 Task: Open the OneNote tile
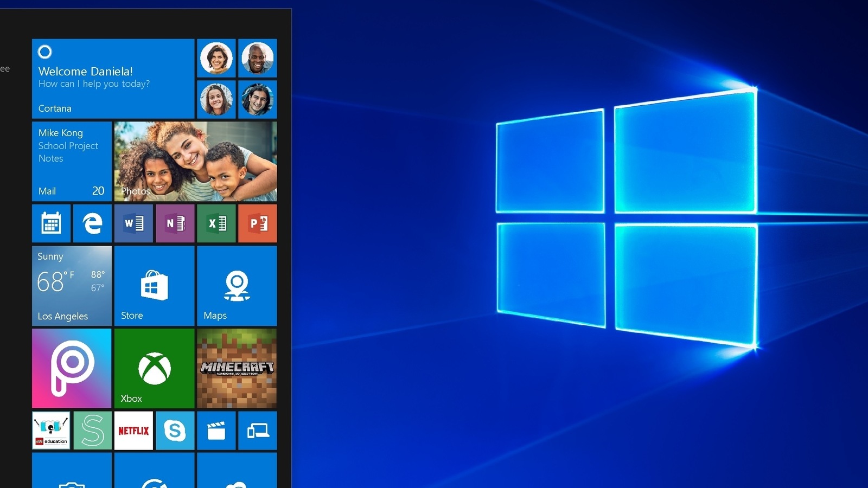pyautogui.click(x=175, y=223)
